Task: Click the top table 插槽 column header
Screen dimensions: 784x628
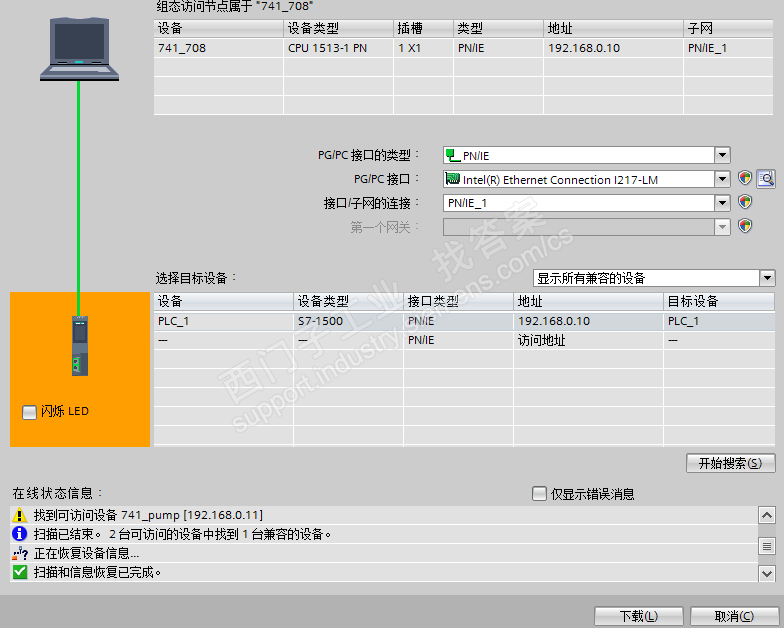Action: coord(424,28)
